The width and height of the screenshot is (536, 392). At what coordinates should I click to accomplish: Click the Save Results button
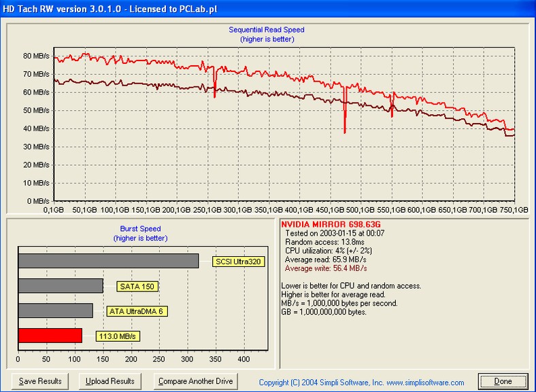tap(40, 381)
